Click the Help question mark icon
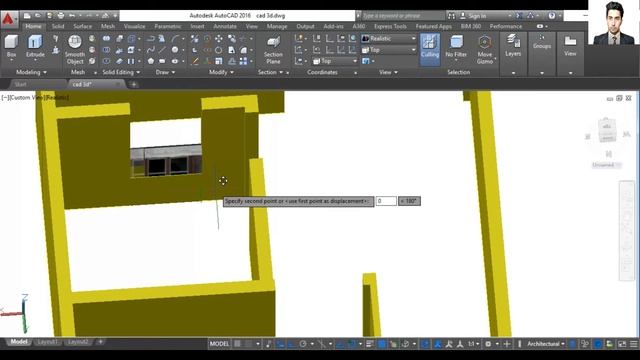640x360 pixels. (x=552, y=16)
